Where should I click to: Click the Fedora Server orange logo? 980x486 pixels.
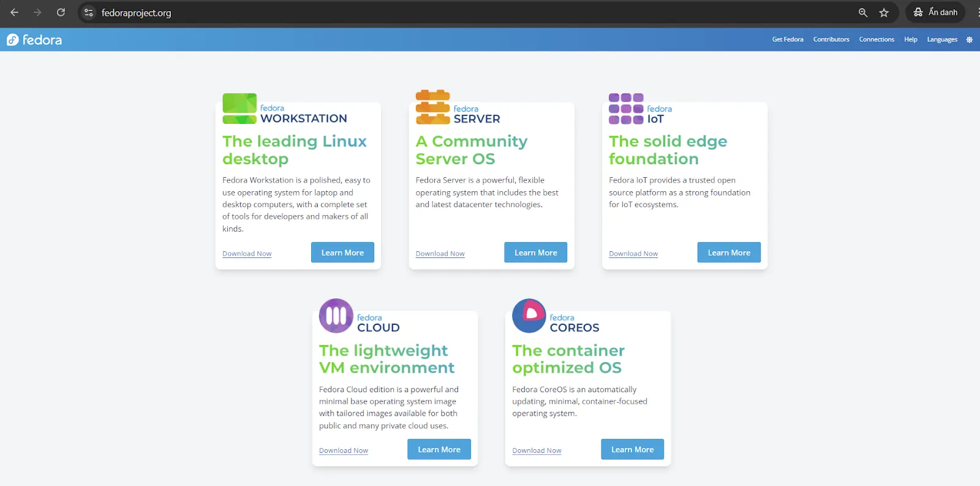point(433,107)
